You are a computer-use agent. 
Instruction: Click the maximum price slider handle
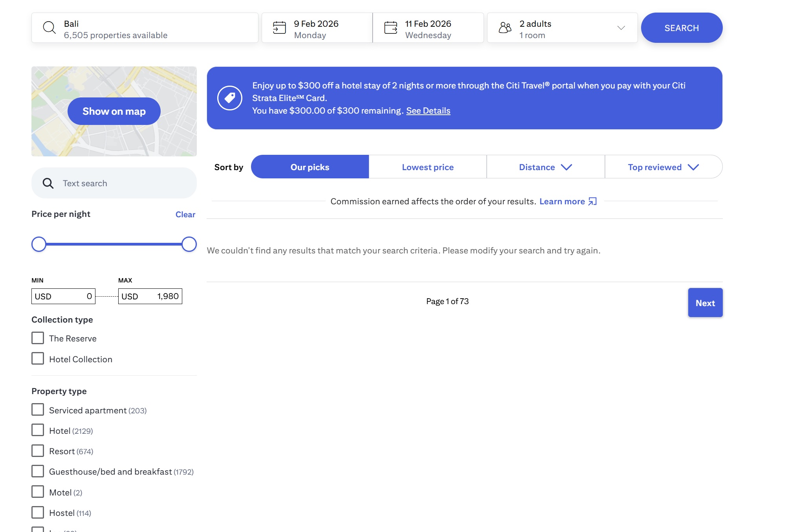click(x=189, y=244)
